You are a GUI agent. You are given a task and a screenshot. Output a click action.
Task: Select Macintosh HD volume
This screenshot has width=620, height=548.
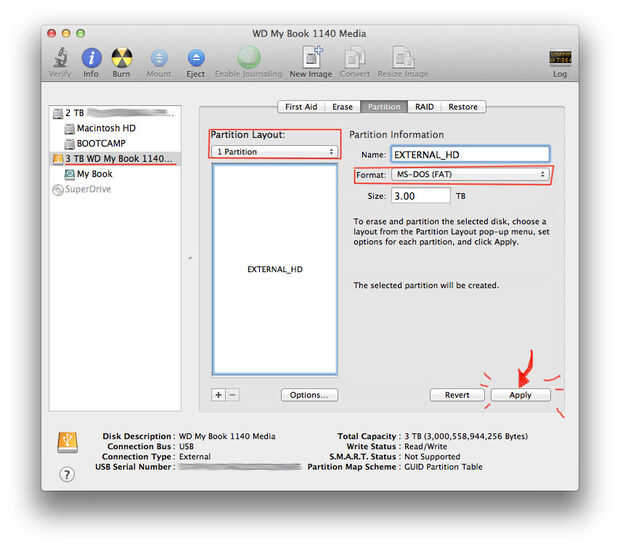[115, 128]
